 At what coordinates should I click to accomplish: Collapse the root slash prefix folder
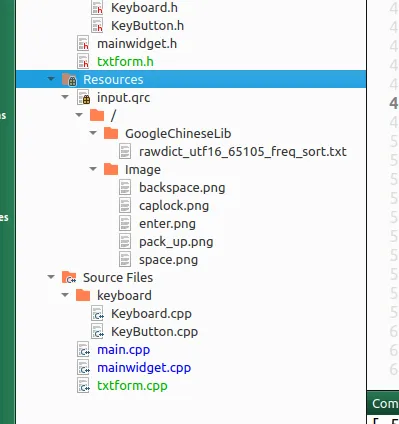pyautogui.click(x=79, y=115)
